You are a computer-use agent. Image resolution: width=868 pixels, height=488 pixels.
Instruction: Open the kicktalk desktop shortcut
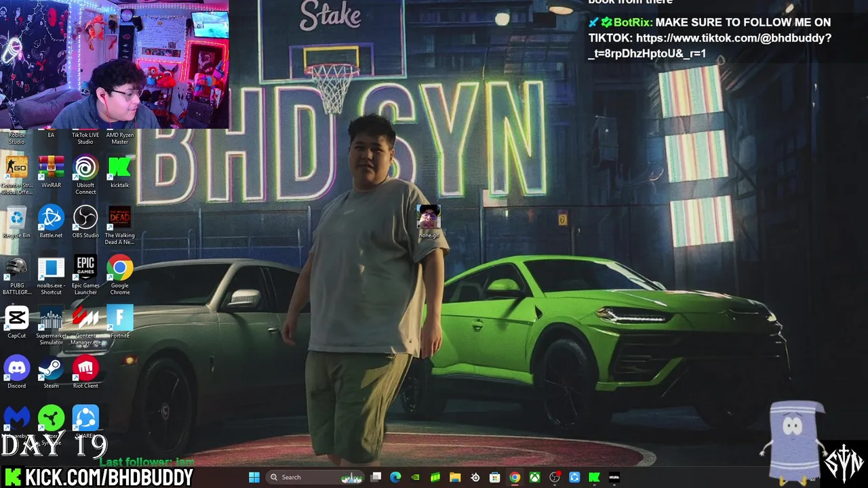point(119,172)
